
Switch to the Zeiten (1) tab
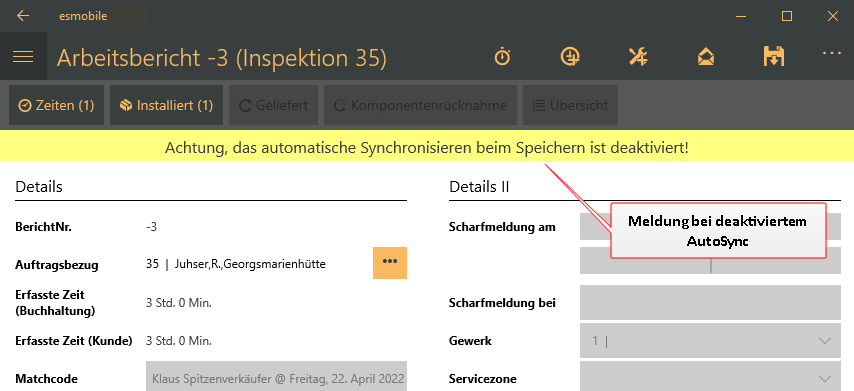(x=57, y=105)
